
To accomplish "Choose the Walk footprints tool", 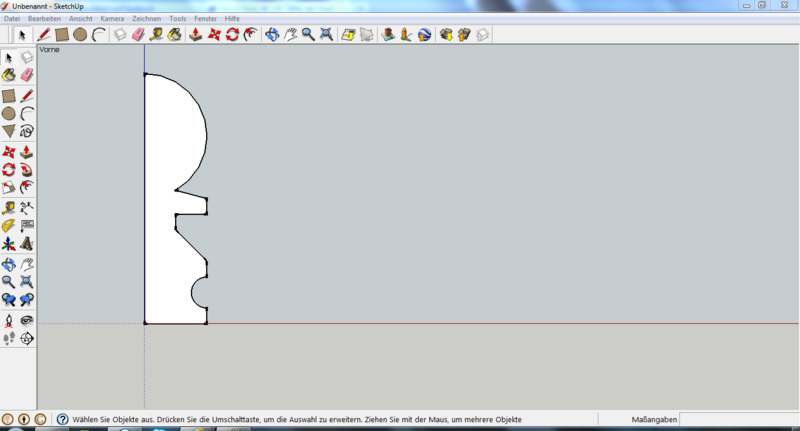I will point(9,339).
